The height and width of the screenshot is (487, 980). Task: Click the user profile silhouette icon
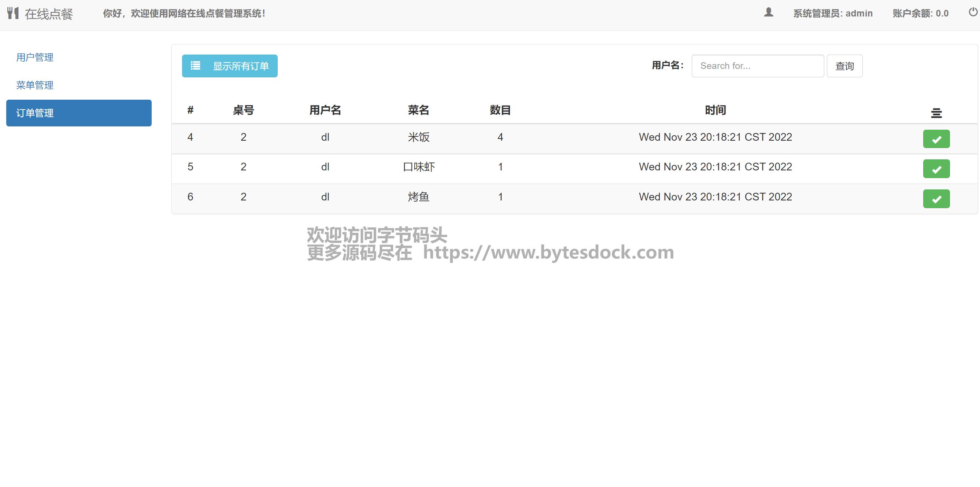pyautogui.click(x=769, y=12)
